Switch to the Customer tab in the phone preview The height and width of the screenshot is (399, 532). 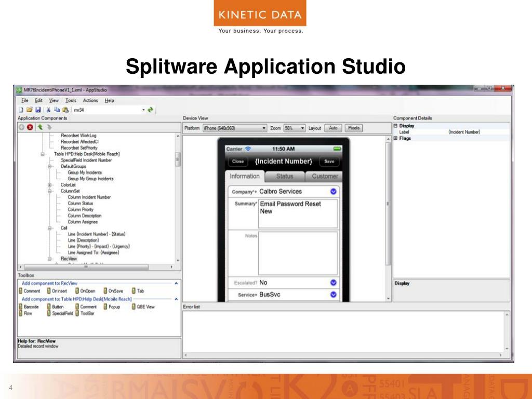(x=324, y=177)
